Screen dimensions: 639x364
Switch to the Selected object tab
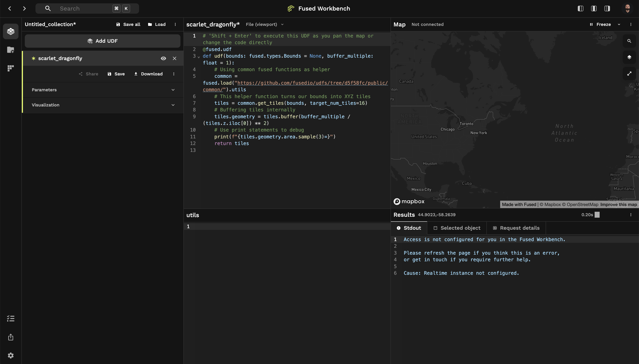tap(457, 228)
